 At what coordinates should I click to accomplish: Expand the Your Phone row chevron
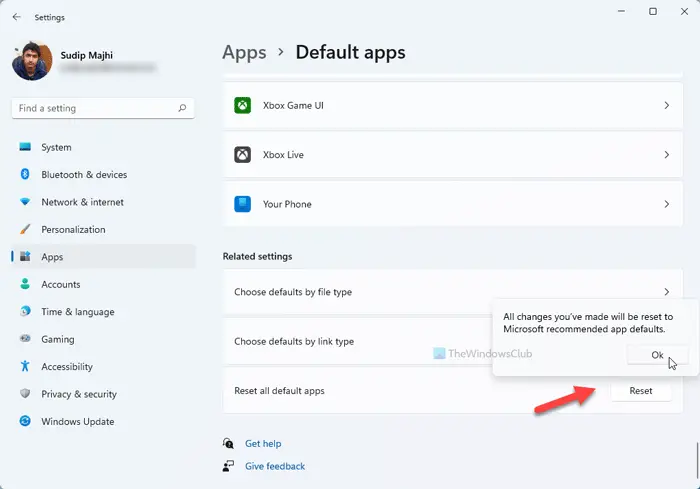coord(667,204)
